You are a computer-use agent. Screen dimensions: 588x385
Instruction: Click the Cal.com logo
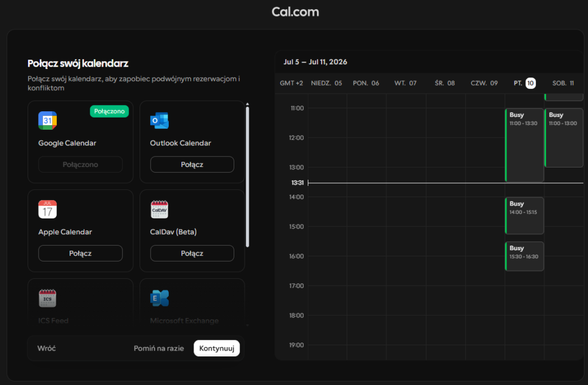tap(295, 11)
